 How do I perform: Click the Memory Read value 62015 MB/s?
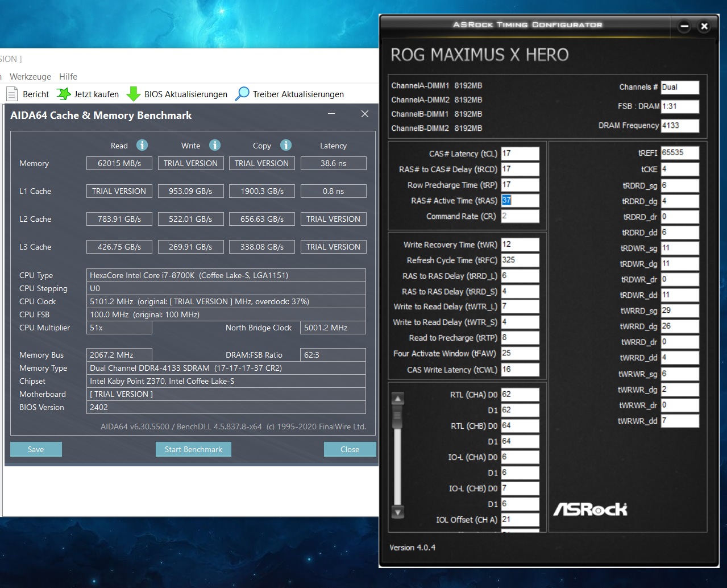[x=119, y=163]
